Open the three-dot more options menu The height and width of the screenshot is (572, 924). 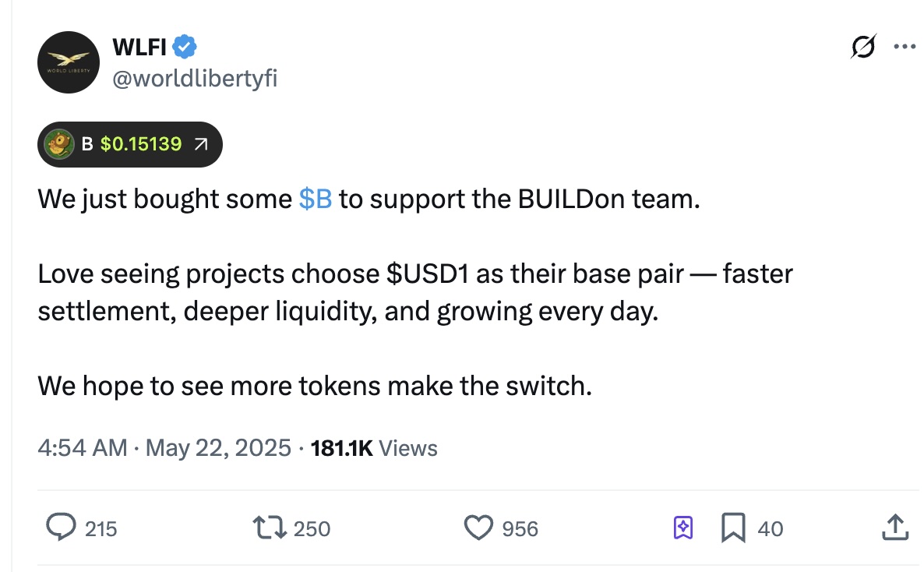pyautogui.click(x=904, y=47)
